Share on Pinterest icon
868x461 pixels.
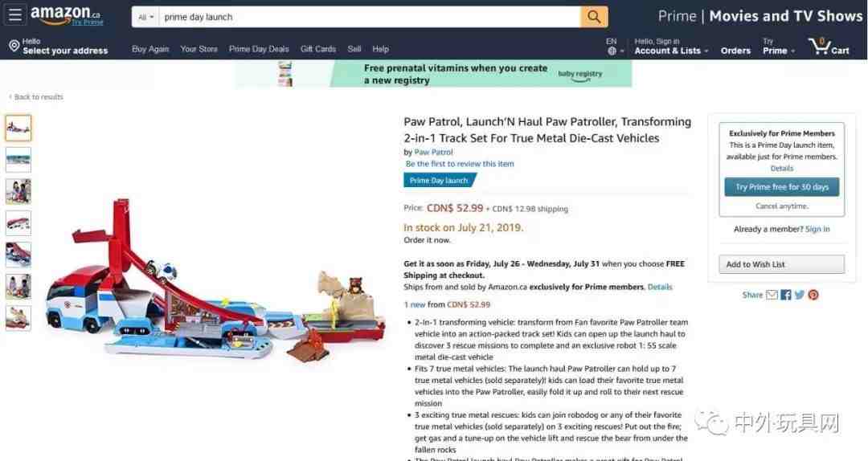pos(813,295)
